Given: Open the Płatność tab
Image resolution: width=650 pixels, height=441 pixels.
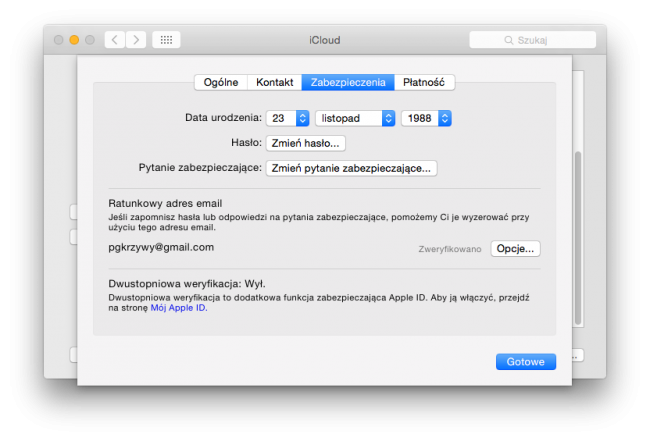Looking at the screenshot, I should click(424, 82).
